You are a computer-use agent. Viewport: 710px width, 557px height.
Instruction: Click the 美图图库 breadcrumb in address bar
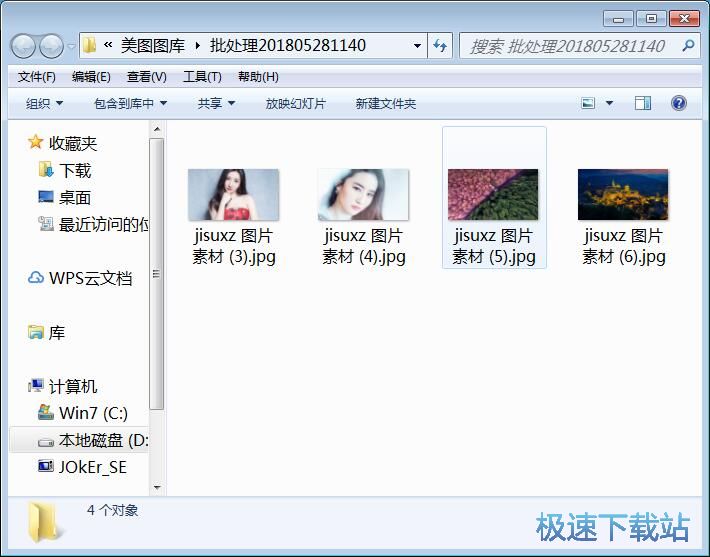point(153,45)
